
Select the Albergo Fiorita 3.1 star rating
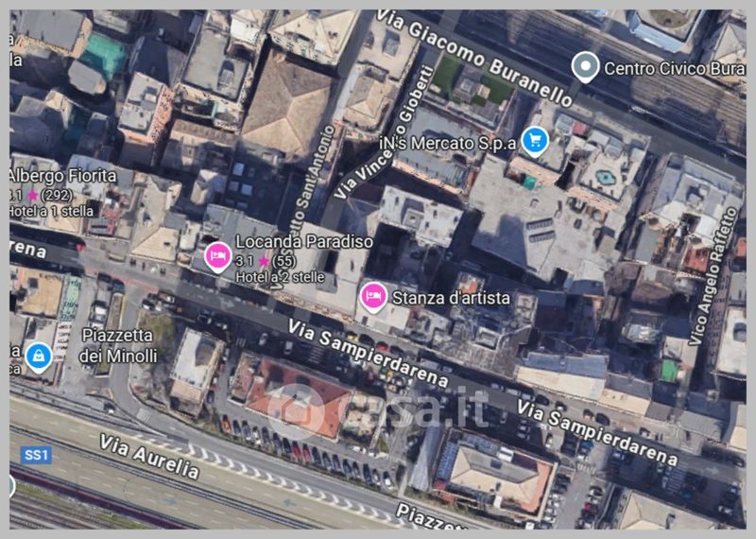coord(41,196)
